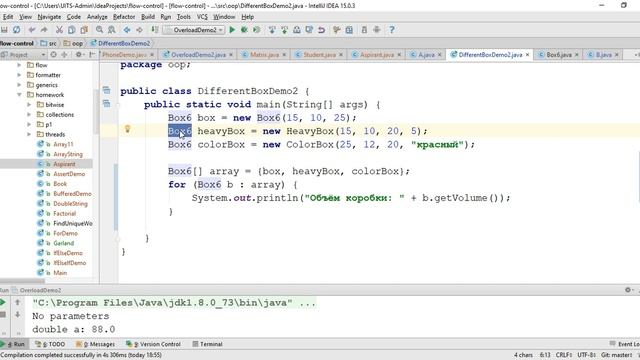Screen dimensions: 640x360
Task: Cut selection with the scissors icon
Action: click(59, 30)
